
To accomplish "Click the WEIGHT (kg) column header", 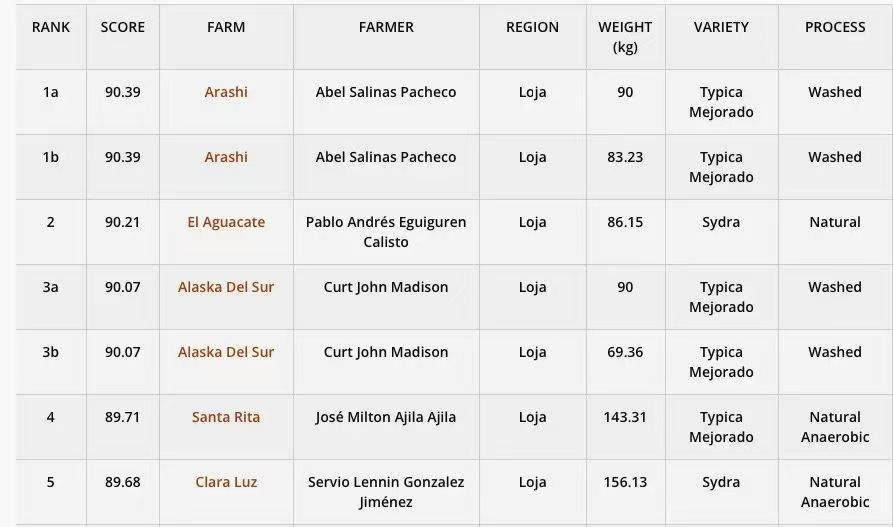I will (x=625, y=37).
